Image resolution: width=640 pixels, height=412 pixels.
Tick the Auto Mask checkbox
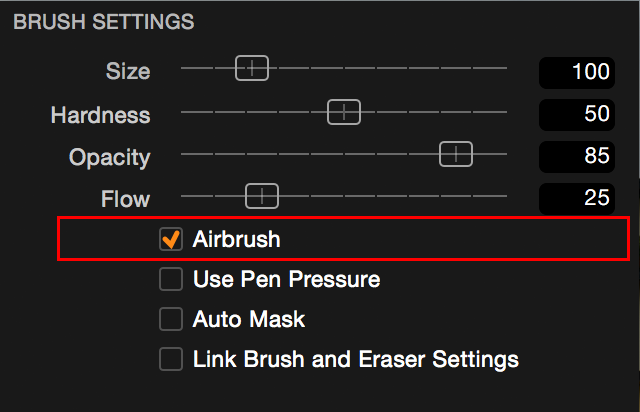(x=171, y=319)
